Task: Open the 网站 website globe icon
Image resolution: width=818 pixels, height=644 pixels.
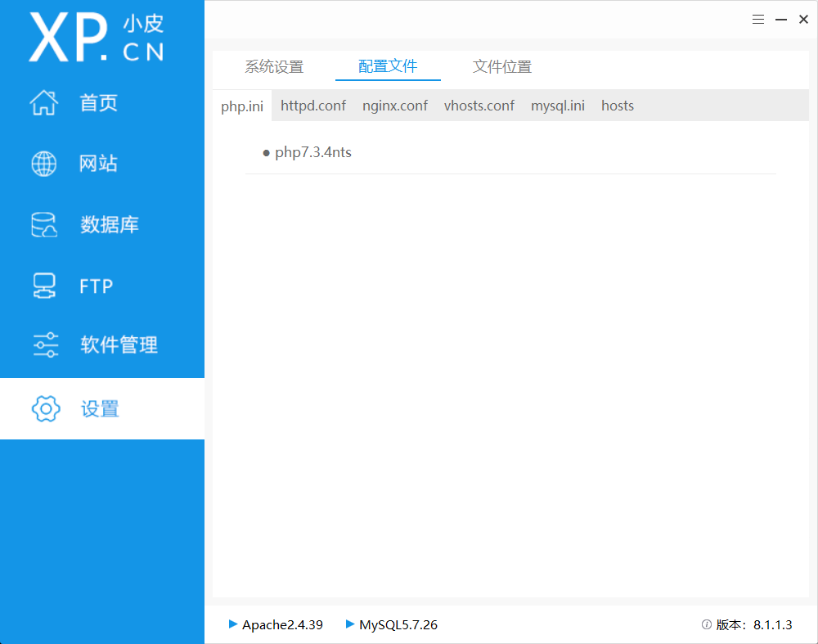Action: tap(43, 163)
